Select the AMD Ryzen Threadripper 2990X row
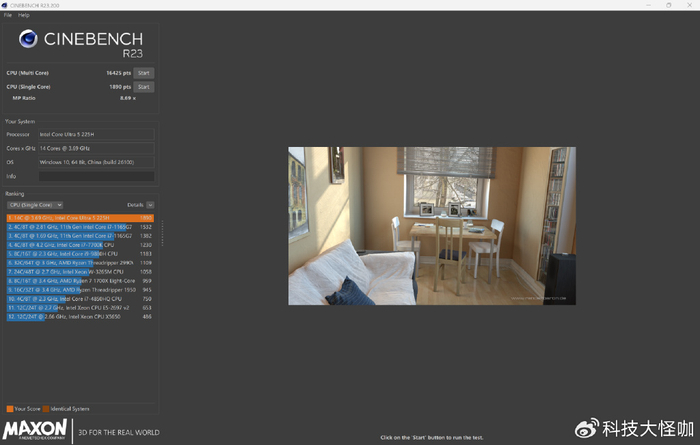 coord(80,263)
